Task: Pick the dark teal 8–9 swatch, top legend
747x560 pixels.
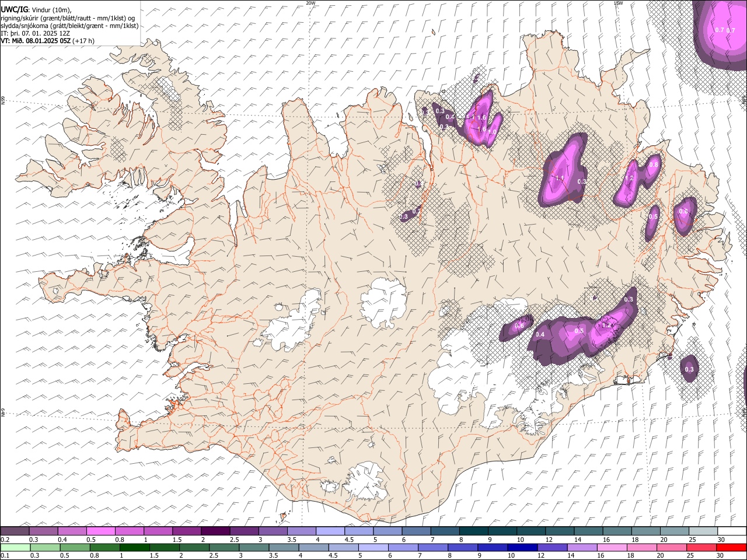Action: [x=473, y=531]
